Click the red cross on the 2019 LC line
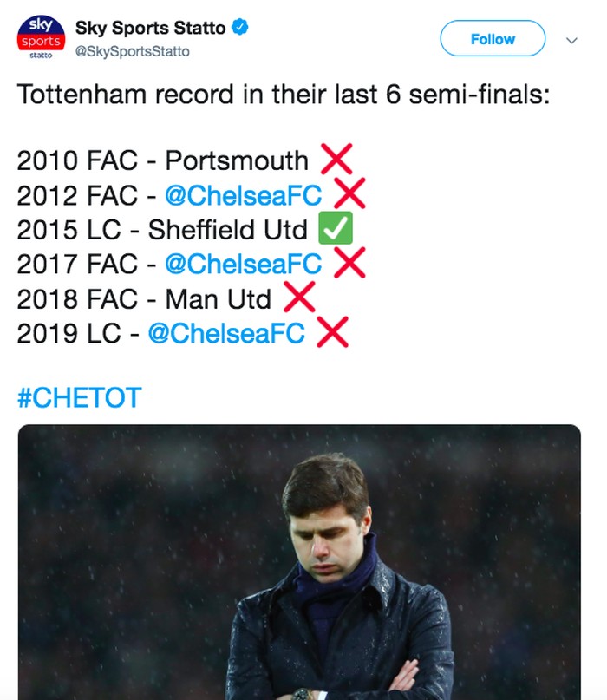607x700 pixels. point(333,332)
